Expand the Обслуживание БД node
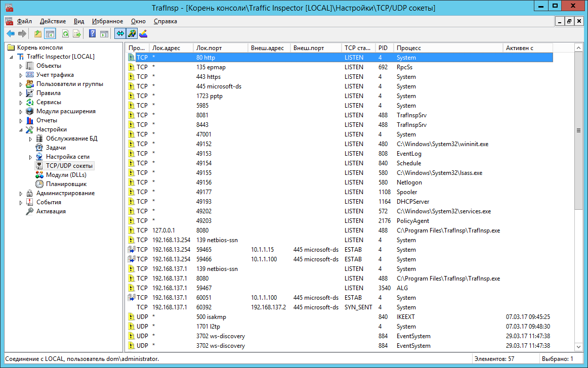The width and height of the screenshot is (588, 368). [30, 139]
